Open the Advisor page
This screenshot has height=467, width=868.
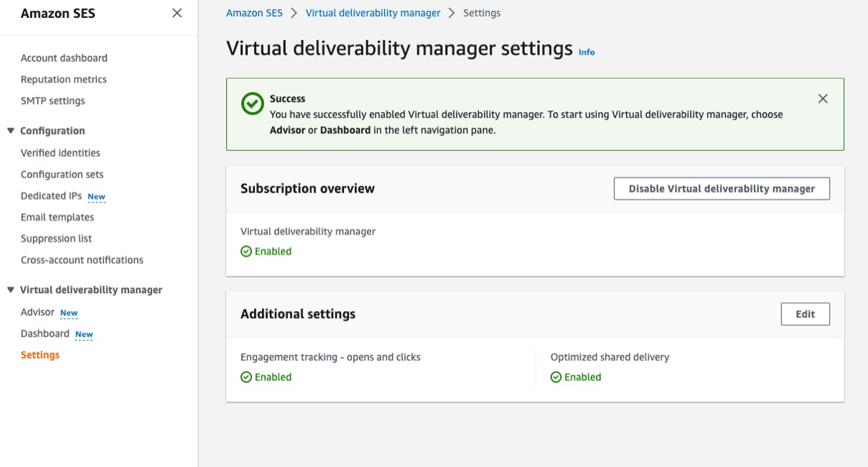click(37, 312)
